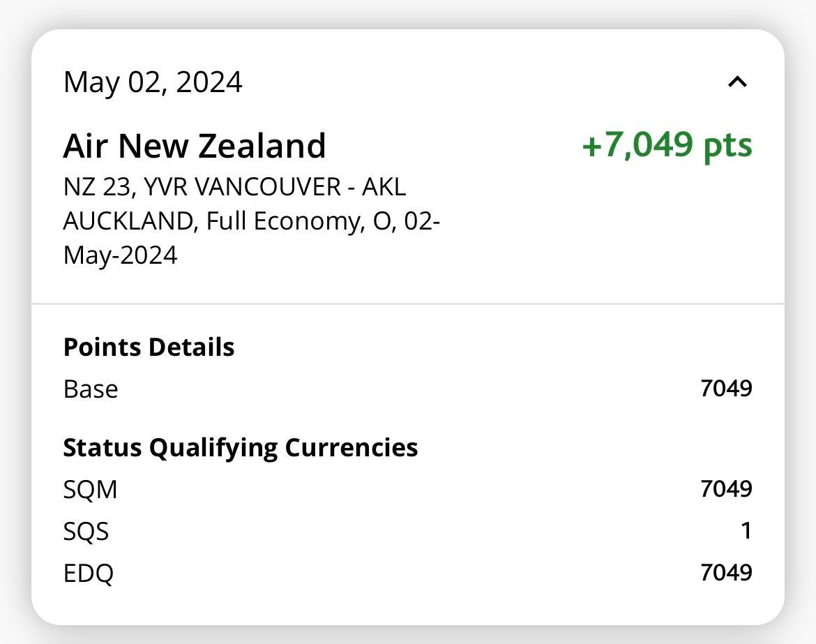Click the May 02, 2024 date header

(153, 82)
